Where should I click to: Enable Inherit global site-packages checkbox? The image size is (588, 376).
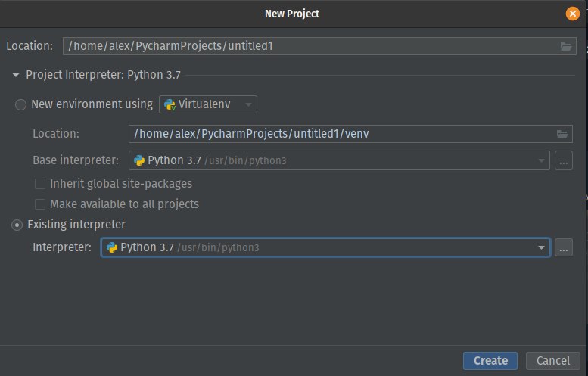click(40, 184)
